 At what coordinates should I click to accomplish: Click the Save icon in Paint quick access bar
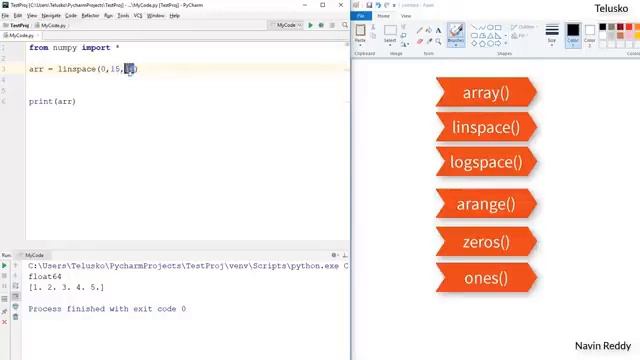(369, 5)
